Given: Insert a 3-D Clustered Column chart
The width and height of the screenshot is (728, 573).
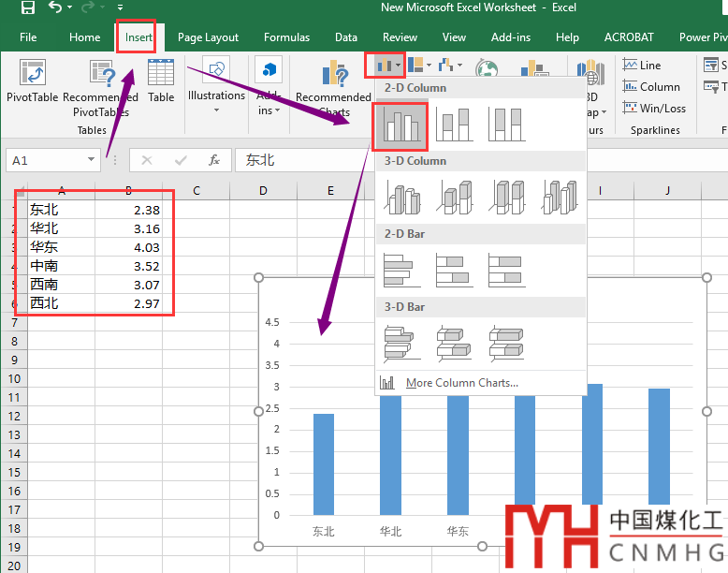Looking at the screenshot, I should (x=400, y=198).
